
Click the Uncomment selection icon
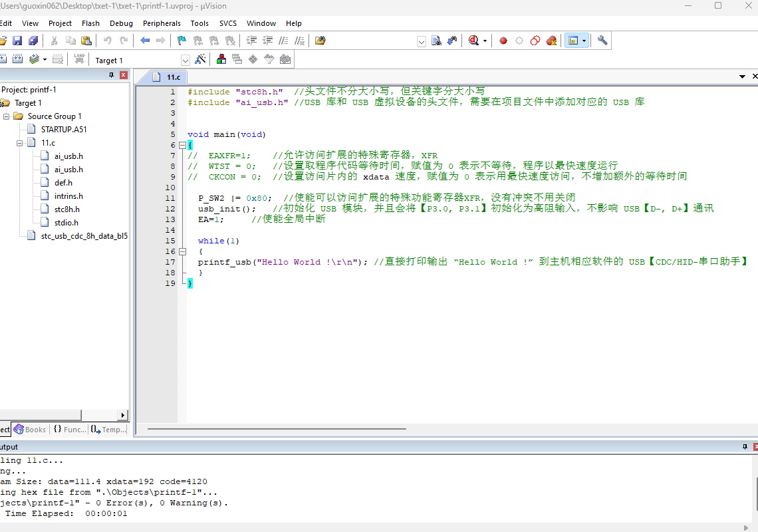point(300,41)
